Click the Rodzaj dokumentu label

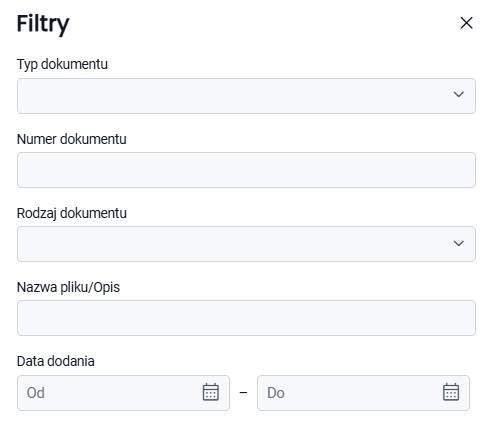pyautogui.click(x=72, y=213)
